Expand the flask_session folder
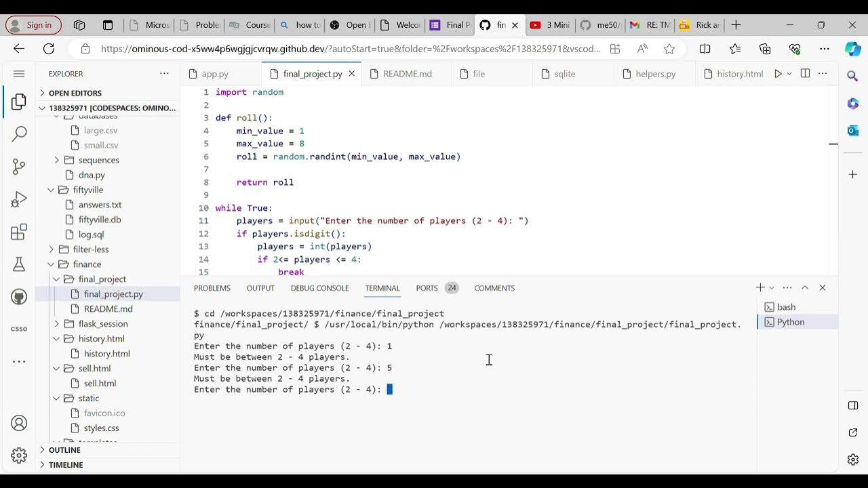 (102, 324)
